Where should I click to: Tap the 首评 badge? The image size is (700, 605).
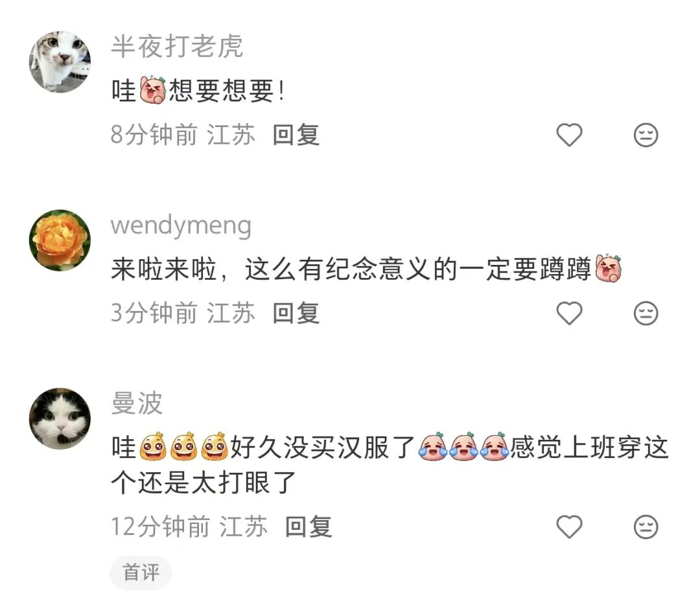coord(141,573)
